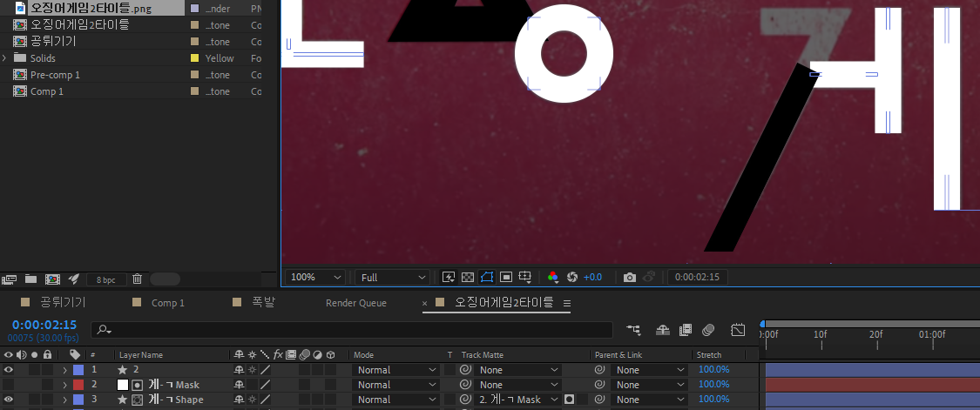The image size is (980, 410).
Task: Expand the 게-ㄱ Shape layer properties
Action: (x=64, y=400)
